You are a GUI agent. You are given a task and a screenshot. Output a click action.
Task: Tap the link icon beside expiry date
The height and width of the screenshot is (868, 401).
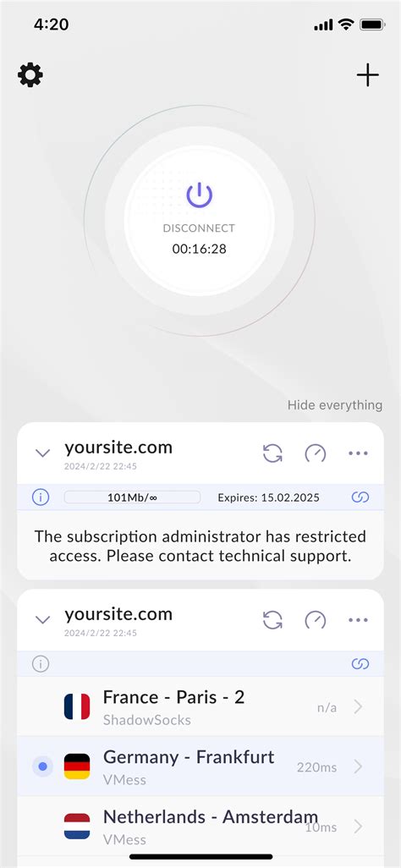(360, 497)
